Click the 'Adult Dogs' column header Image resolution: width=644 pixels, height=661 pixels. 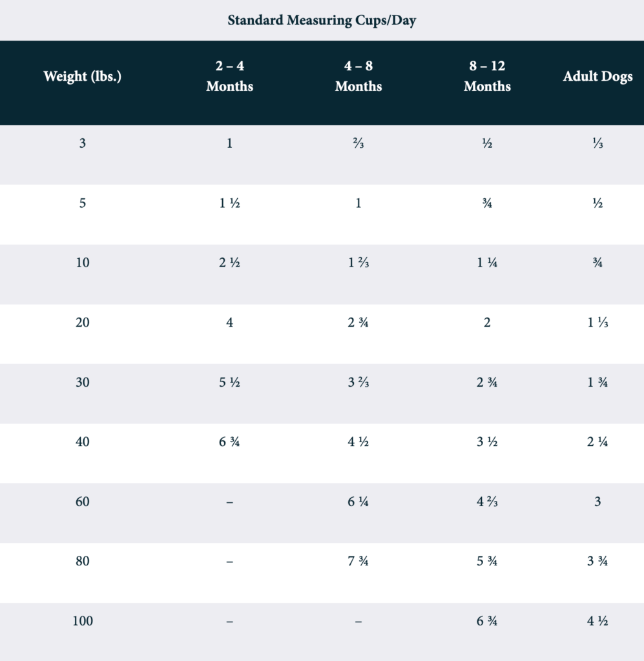597,77
